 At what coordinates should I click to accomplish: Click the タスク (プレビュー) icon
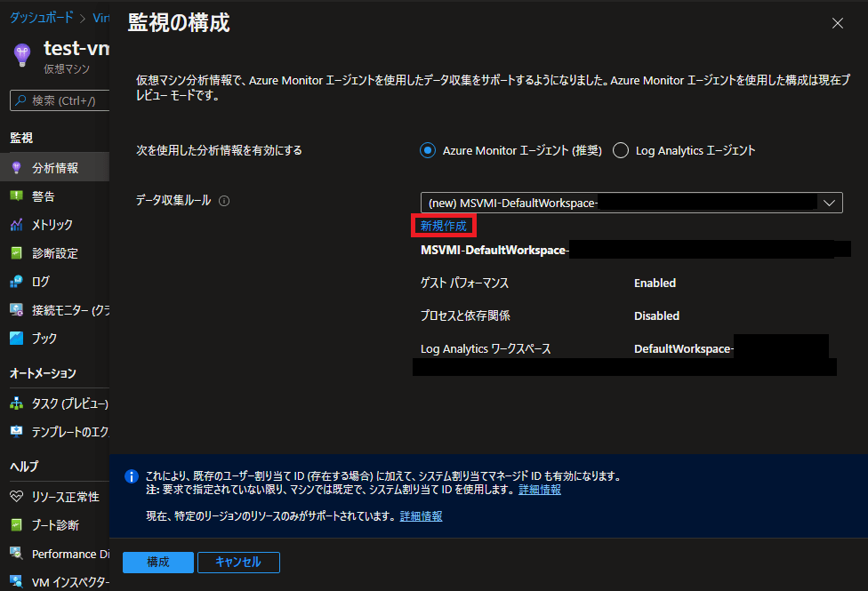pyautogui.click(x=17, y=403)
